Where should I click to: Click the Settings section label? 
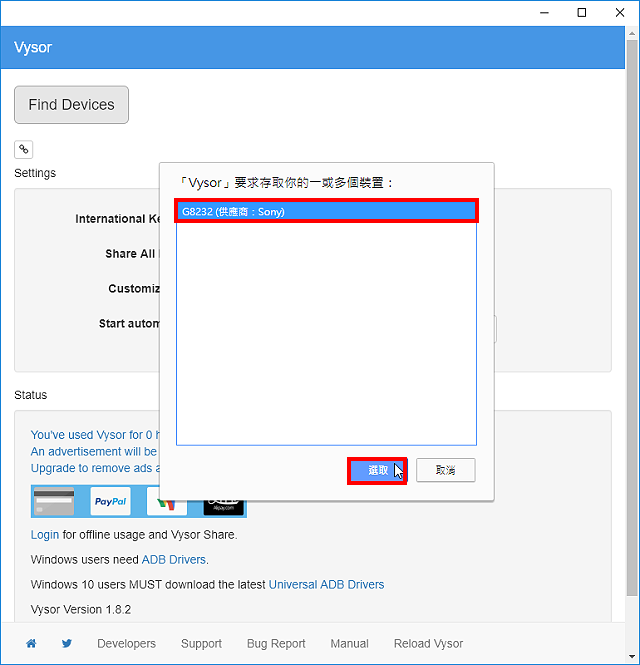coord(35,173)
